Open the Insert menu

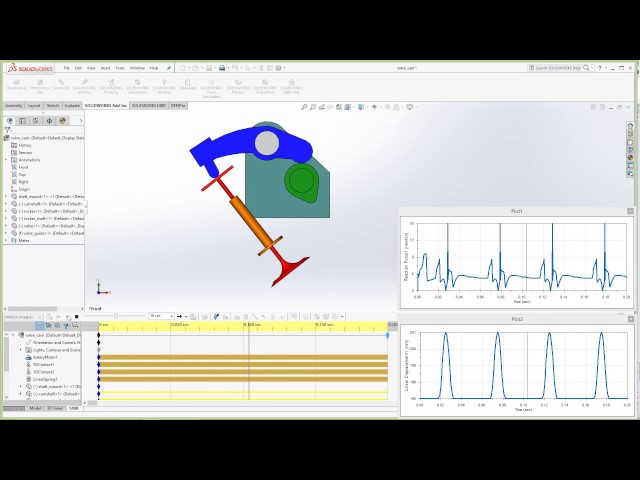(x=105, y=68)
